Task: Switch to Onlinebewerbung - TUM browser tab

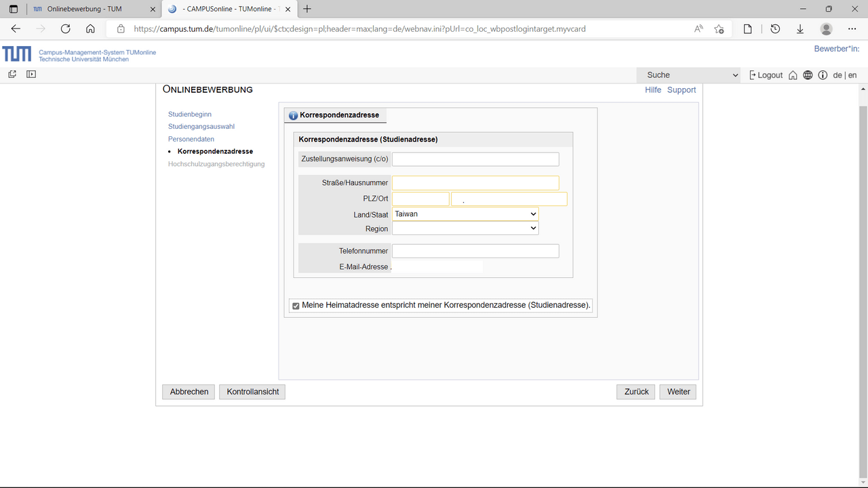Action: (84, 9)
